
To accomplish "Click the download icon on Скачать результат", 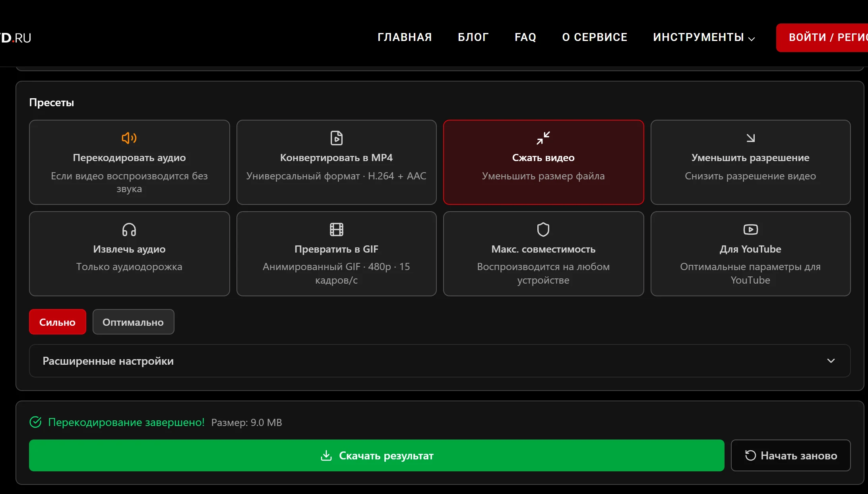I will pyautogui.click(x=326, y=455).
